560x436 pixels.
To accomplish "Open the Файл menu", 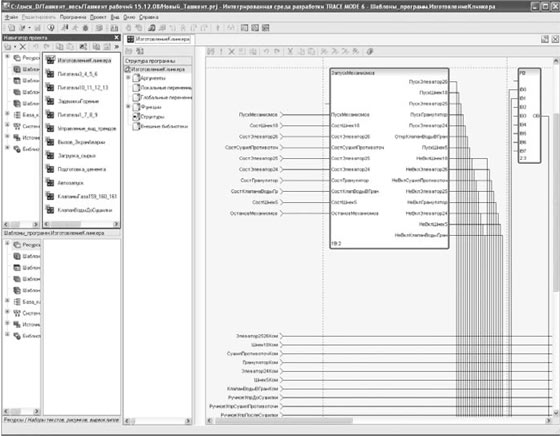I will point(11,17).
